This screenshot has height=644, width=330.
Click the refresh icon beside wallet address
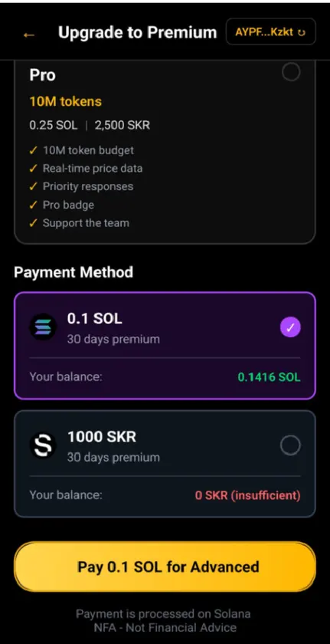click(302, 32)
